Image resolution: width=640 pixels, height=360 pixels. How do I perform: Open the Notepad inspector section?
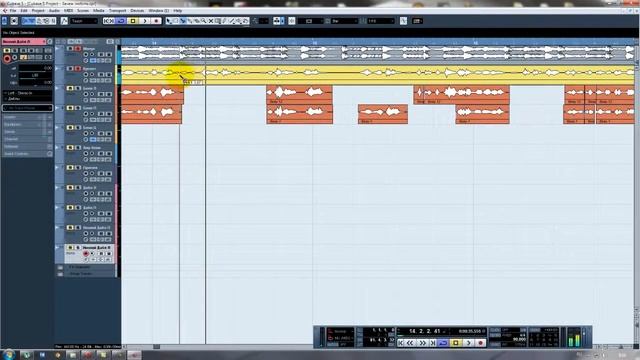tap(26, 147)
